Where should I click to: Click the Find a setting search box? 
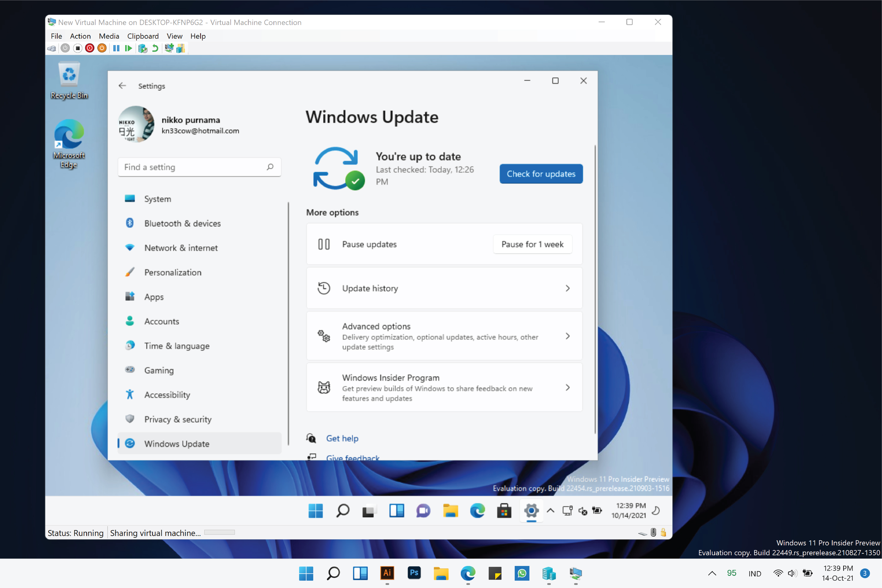[199, 167]
